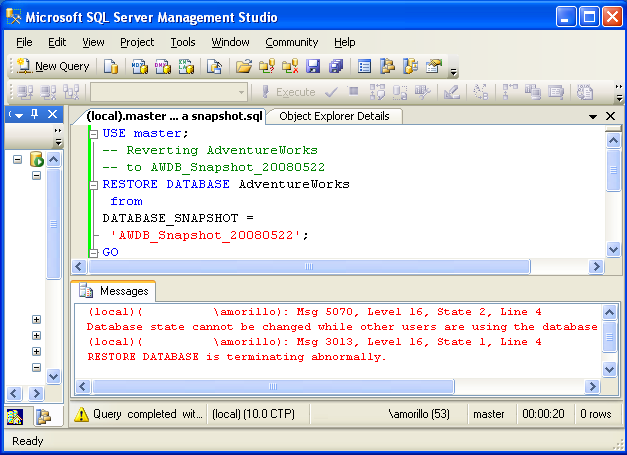
Task: Open the Tools menu
Action: point(183,42)
